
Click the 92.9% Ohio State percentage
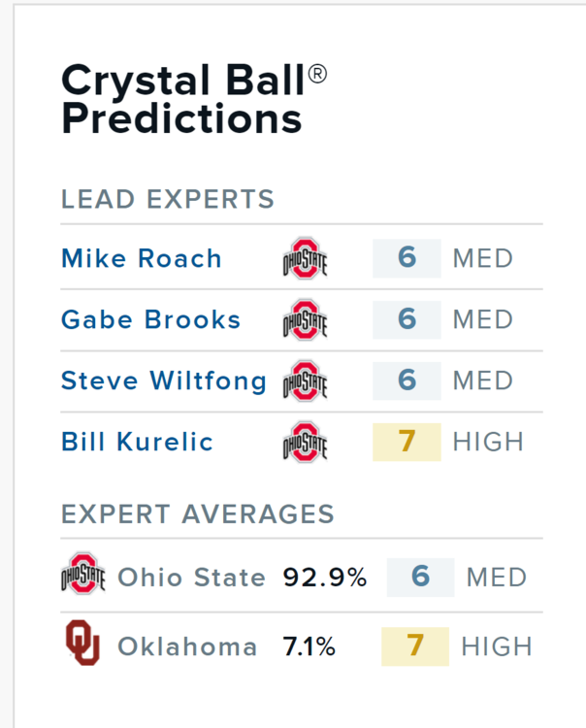pos(325,578)
